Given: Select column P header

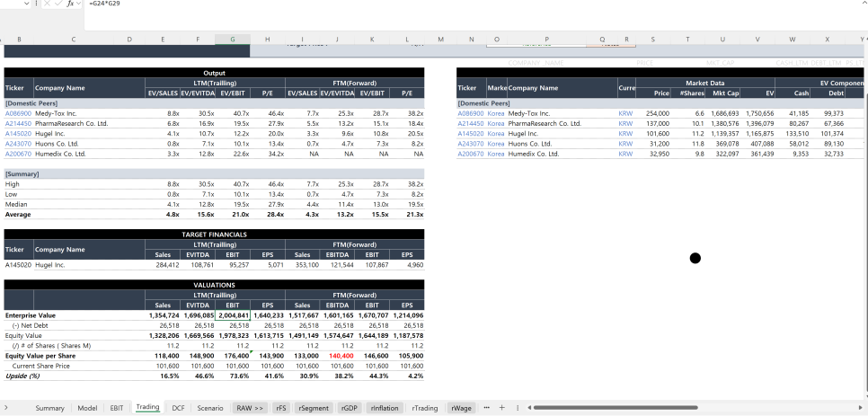Looking at the screenshot, I should 547,40.
